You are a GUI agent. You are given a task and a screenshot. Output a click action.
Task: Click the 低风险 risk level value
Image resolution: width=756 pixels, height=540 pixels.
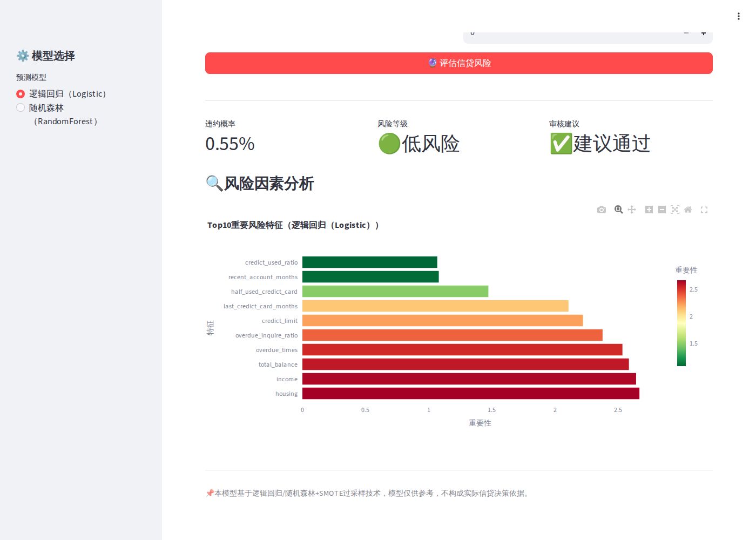coord(419,144)
